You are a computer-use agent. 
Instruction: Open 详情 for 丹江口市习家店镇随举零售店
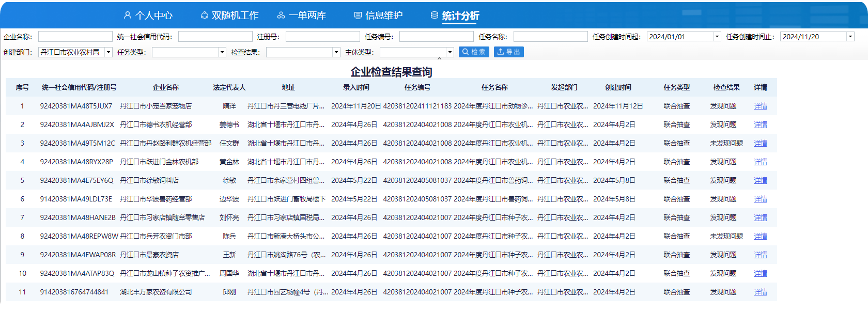(761, 217)
